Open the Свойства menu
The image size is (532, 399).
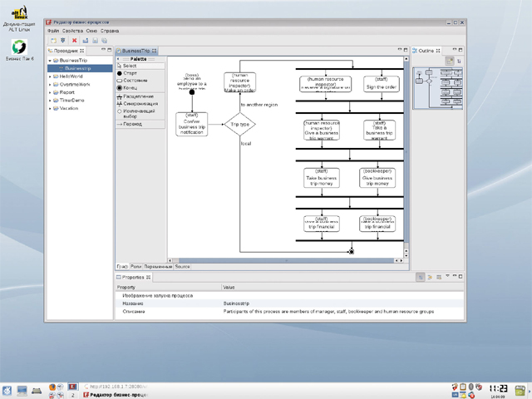[x=72, y=31]
